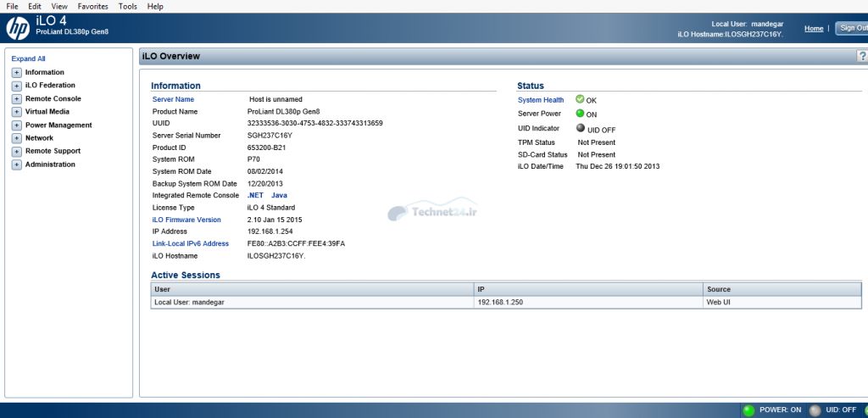The height and width of the screenshot is (418, 868).
Task: Launch the Java integrated remote console
Action: [x=279, y=195]
